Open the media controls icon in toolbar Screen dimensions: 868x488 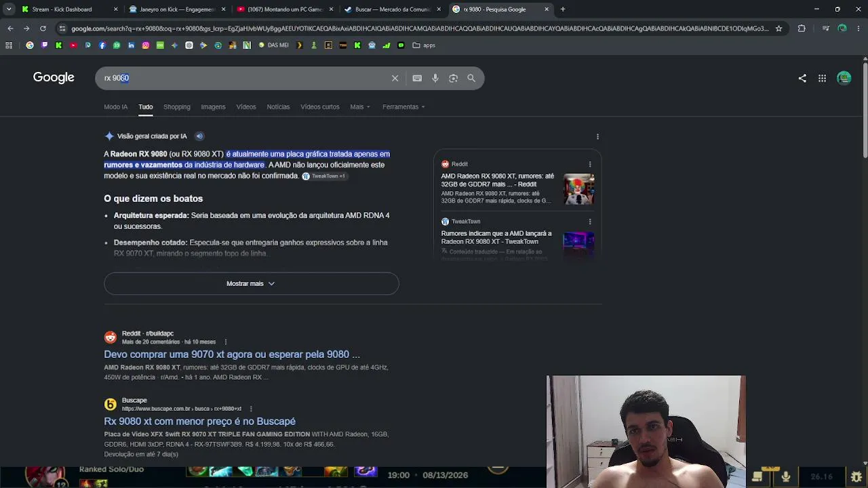825,28
